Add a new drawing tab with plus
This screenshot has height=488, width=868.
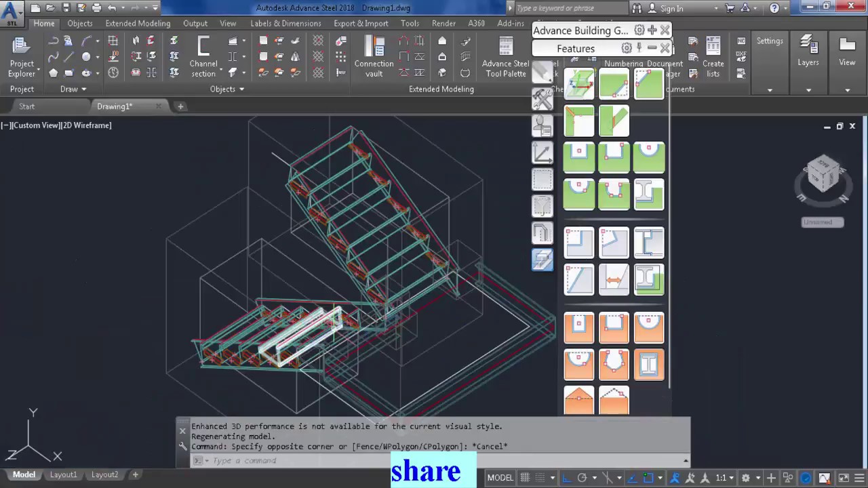coord(180,106)
